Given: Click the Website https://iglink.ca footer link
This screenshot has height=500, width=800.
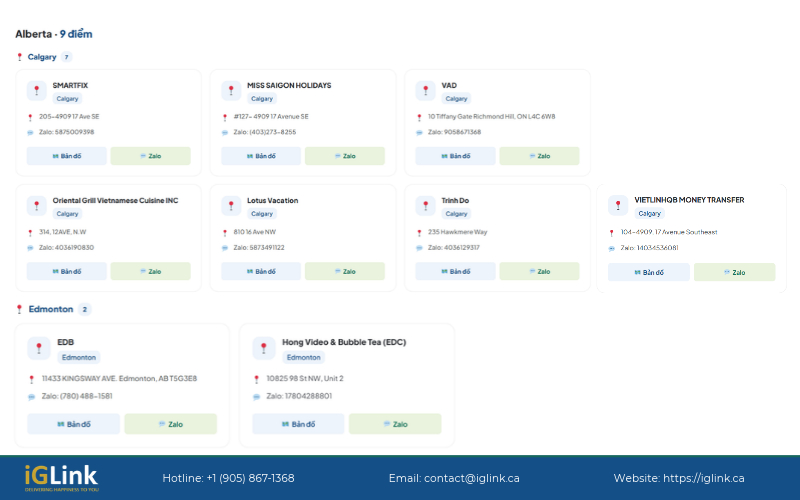Looking at the screenshot, I should 679,478.
